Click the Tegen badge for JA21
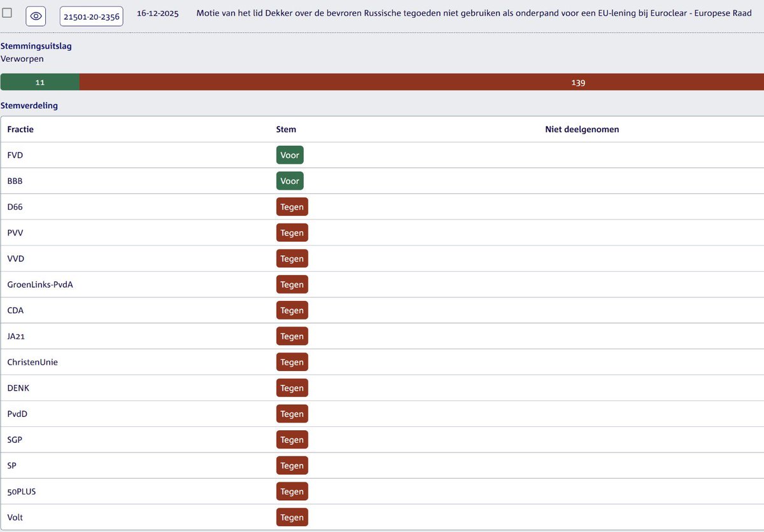Image resolution: width=764 pixels, height=532 pixels. coord(292,337)
